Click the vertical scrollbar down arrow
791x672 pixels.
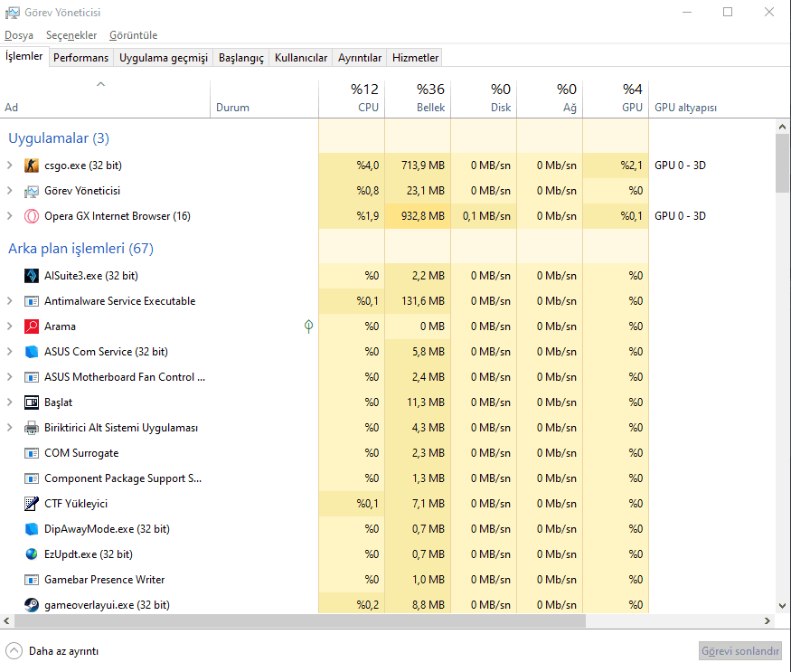coord(782,605)
